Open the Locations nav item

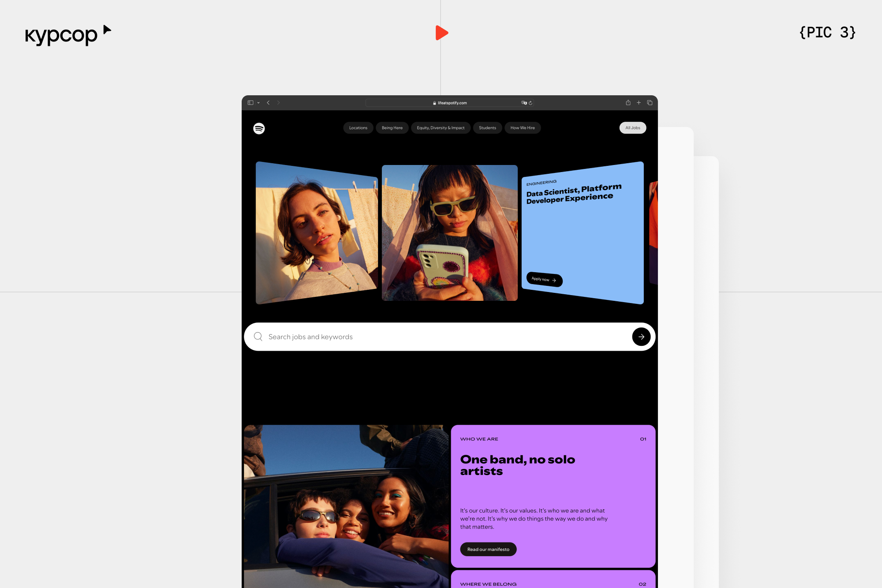[x=358, y=128]
